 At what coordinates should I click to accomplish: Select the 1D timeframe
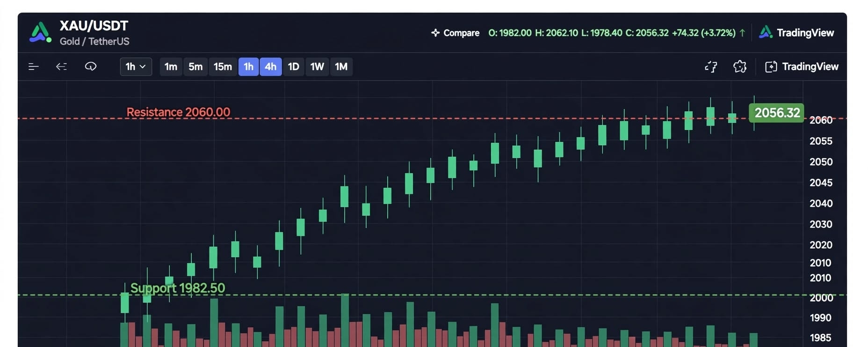tap(293, 66)
